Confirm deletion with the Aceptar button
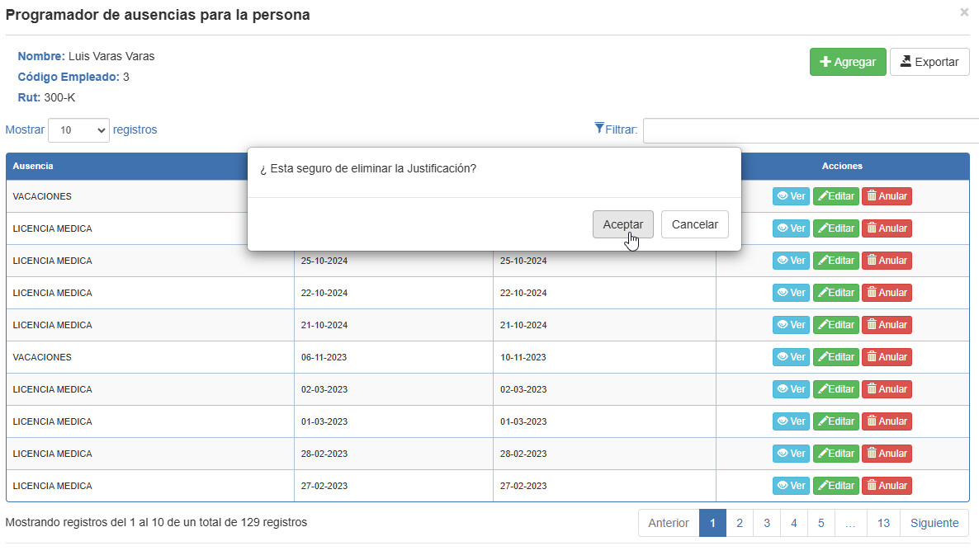 (x=622, y=224)
